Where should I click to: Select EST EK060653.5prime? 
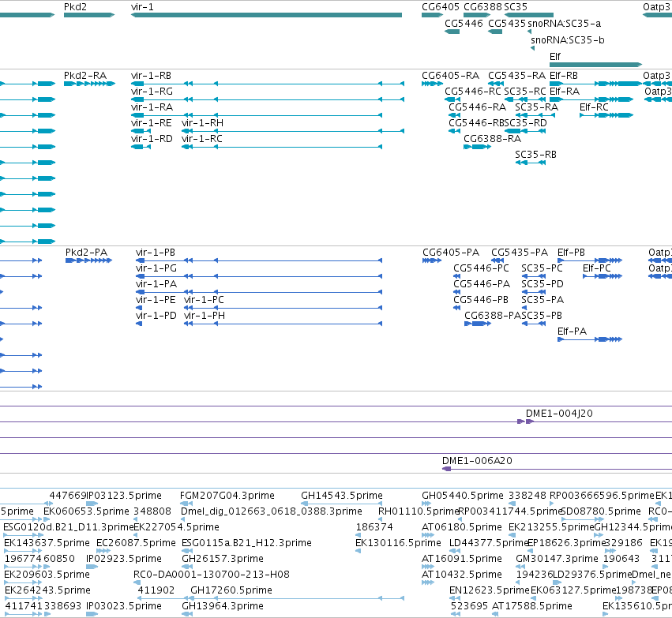(86, 511)
